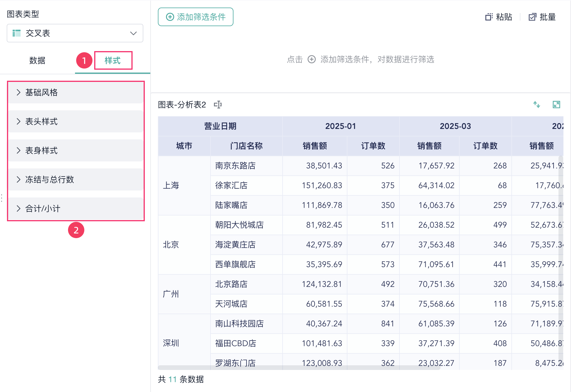
Task: Click the value 71,095.61
Action: coord(436,264)
